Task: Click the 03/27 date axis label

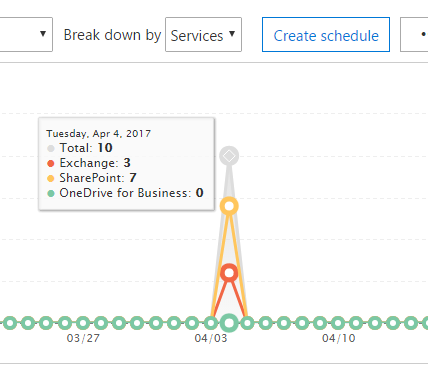Action: click(x=83, y=338)
